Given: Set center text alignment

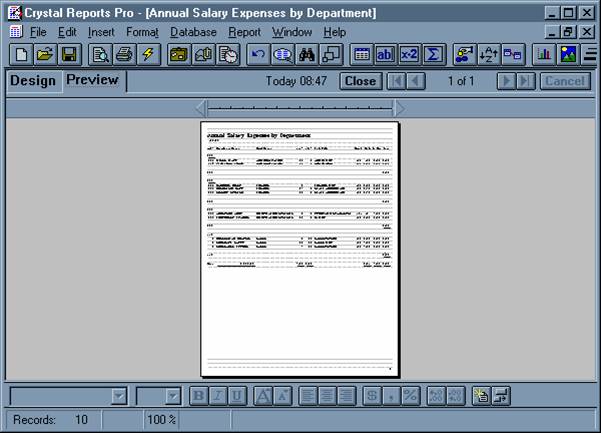Looking at the screenshot, I should click(327, 396).
